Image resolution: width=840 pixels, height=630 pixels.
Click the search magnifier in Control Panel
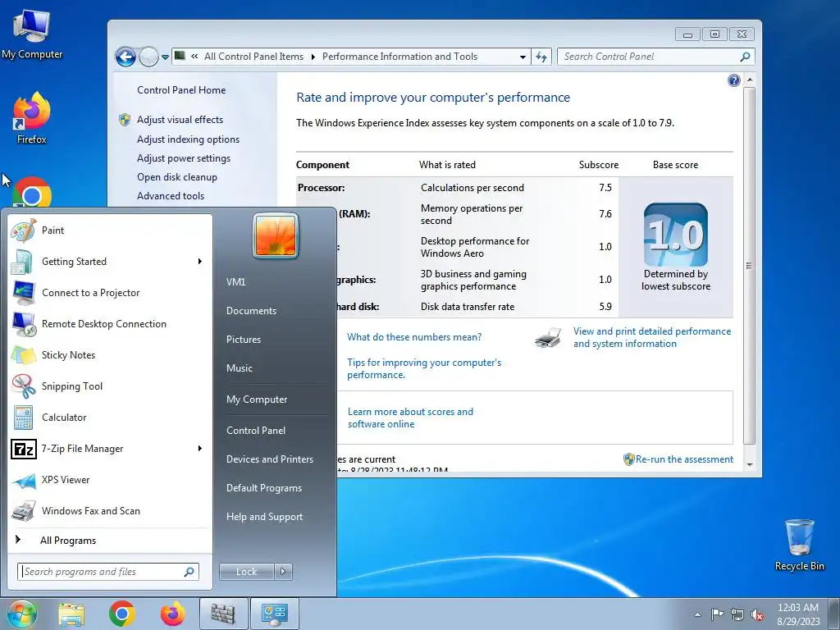tap(745, 57)
